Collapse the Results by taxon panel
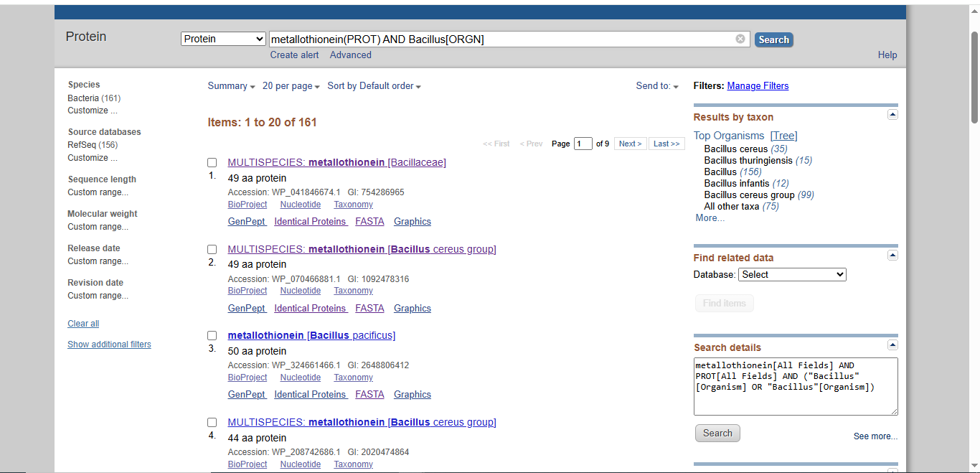Viewport: 980px width, 473px height. [x=892, y=114]
